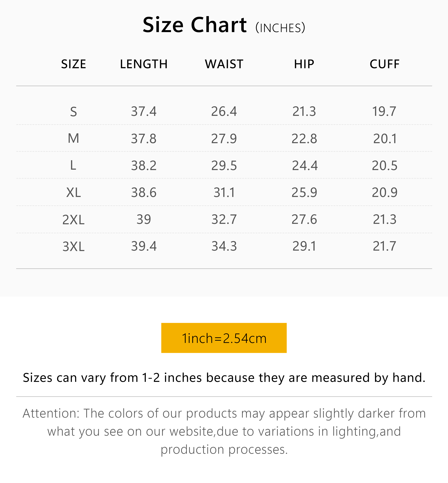Click the "Sizes can vary" notice text
448x483 pixels.
pyautogui.click(x=224, y=378)
